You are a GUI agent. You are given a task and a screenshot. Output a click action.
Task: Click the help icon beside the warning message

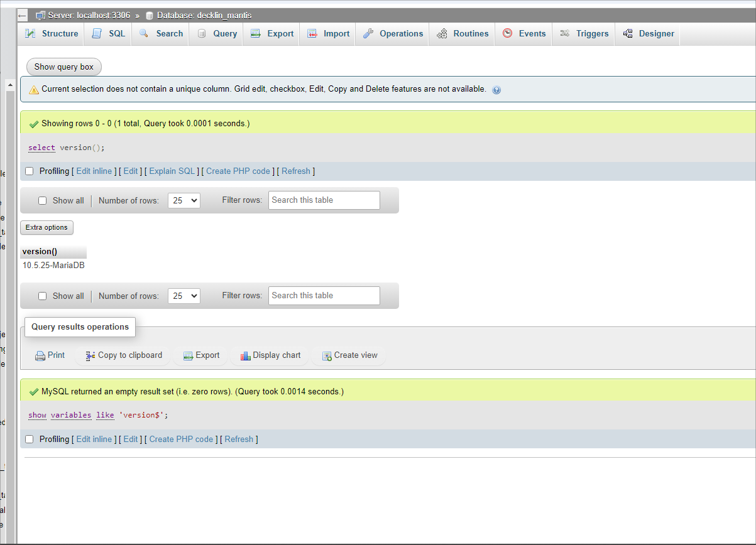pyautogui.click(x=496, y=90)
